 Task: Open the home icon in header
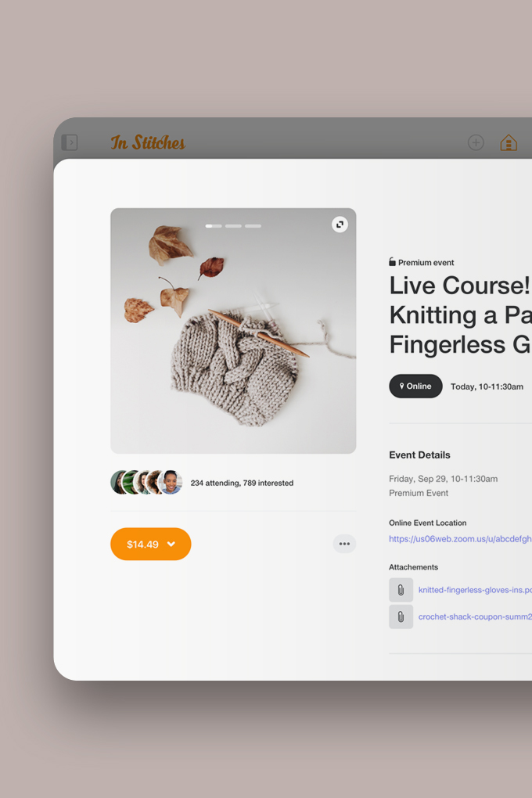509,142
